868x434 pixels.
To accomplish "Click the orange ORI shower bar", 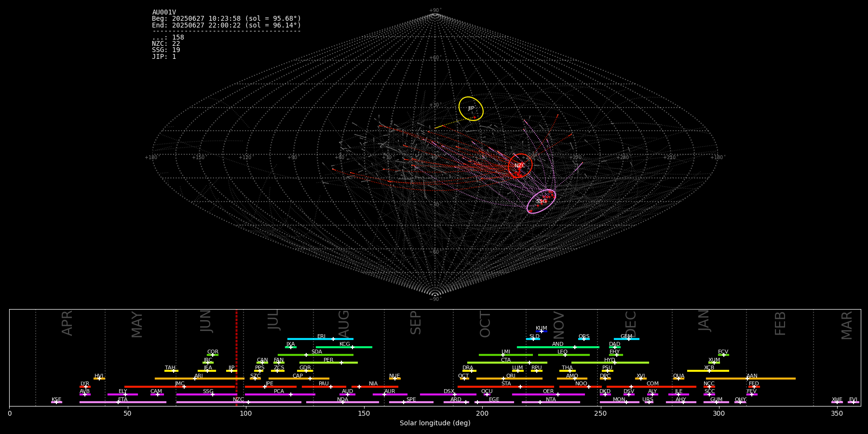I will (x=509, y=379).
